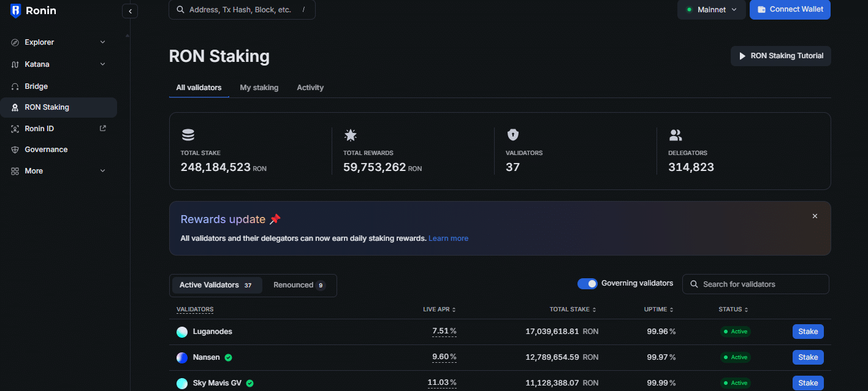868x391 pixels.
Task: Click the wallet icon in Connect Wallet
Action: pos(761,10)
